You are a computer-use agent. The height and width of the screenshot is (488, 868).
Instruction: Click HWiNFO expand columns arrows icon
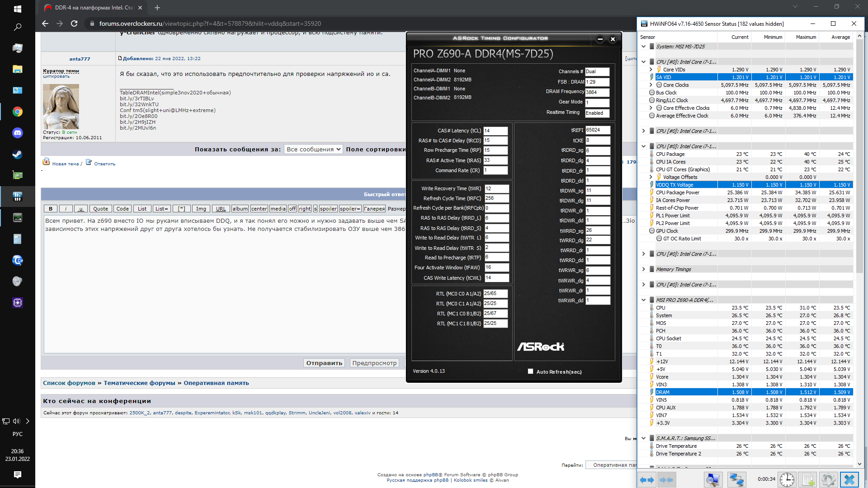(647, 480)
